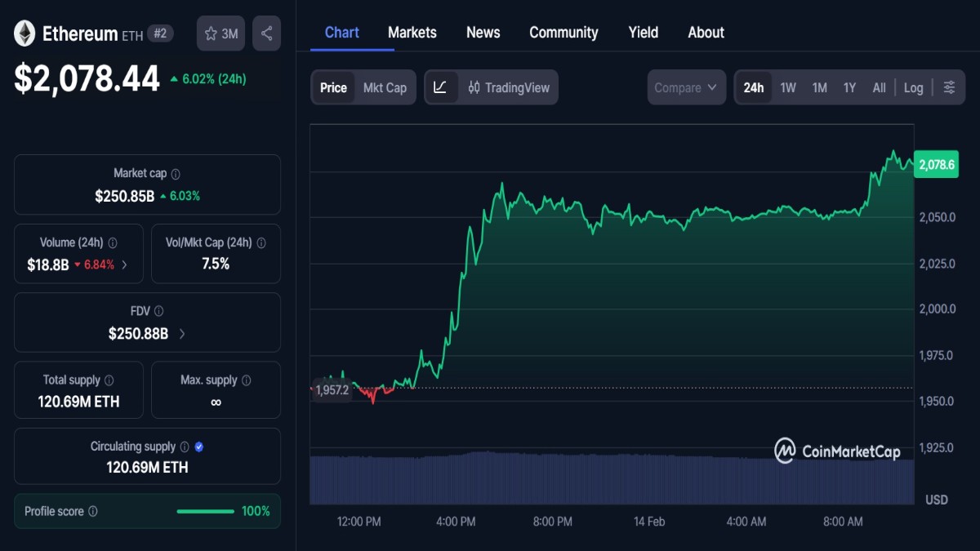Click the #2 rank badge
This screenshot has width=980, height=551.
coord(161,33)
